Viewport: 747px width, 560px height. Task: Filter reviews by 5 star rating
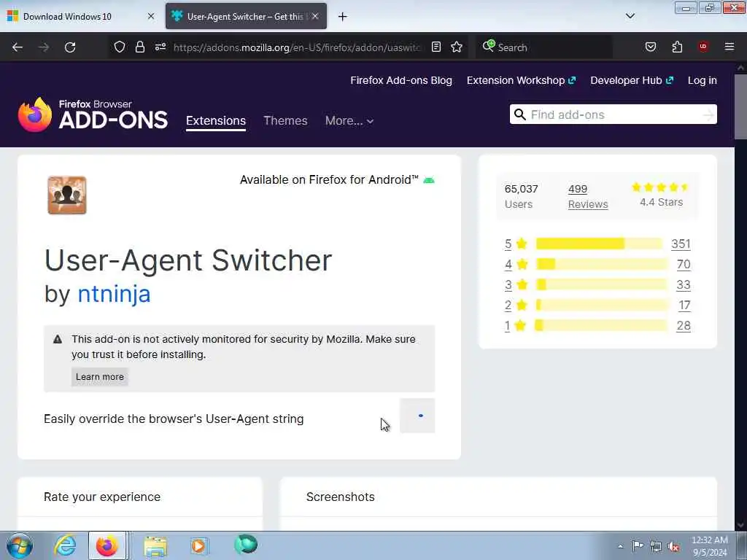pos(516,244)
